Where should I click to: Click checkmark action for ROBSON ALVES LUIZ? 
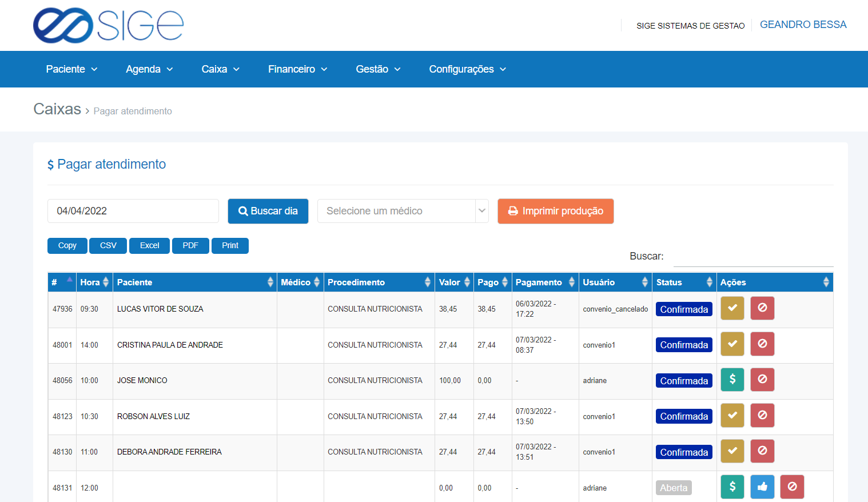click(732, 415)
